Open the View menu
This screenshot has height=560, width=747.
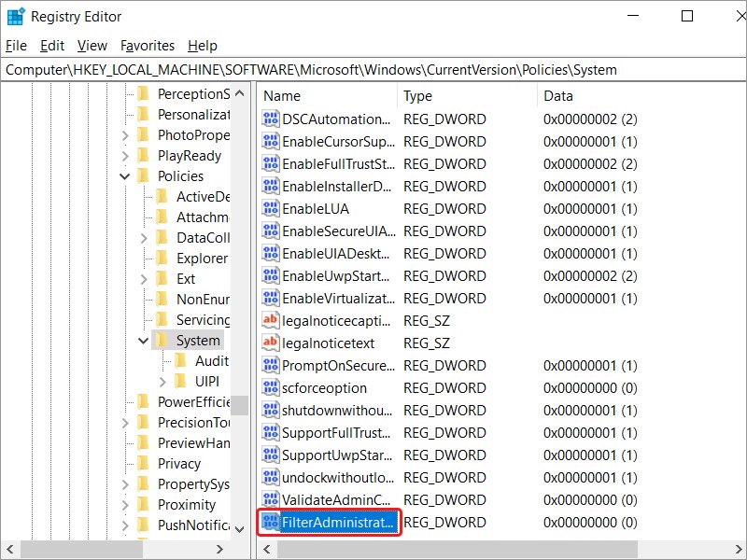click(x=92, y=45)
